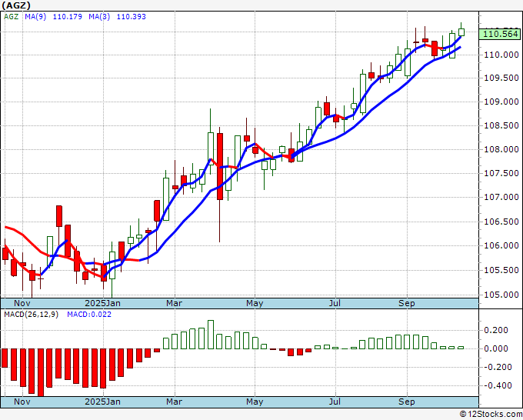The width and height of the screenshot is (523, 420).
Task: Click the 110.393 moving average value
Action: pyautogui.click(x=131, y=17)
